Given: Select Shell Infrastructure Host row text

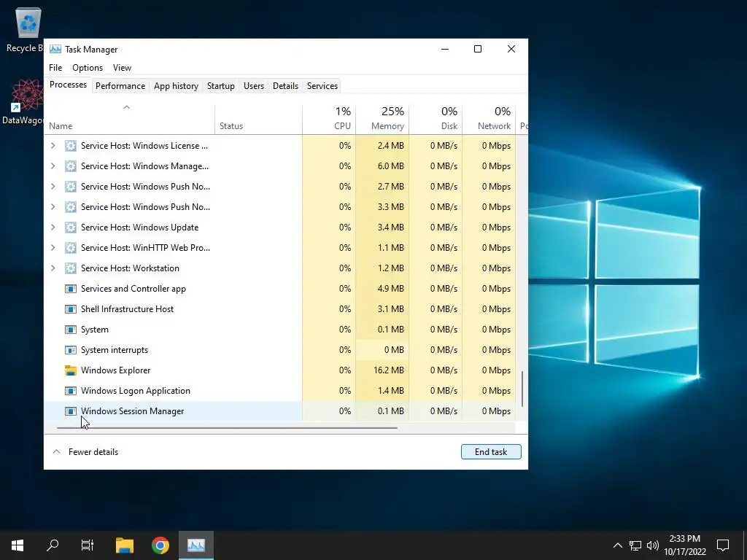Looking at the screenshot, I should click(127, 309).
